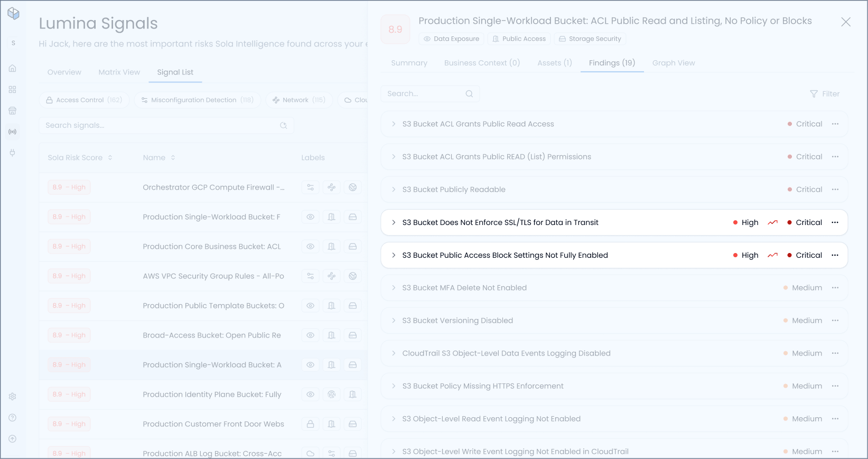Click the trend arrow icon on Public Access Block finding
Image resolution: width=868 pixels, height=459 pixels.
(x=773, y=255)
